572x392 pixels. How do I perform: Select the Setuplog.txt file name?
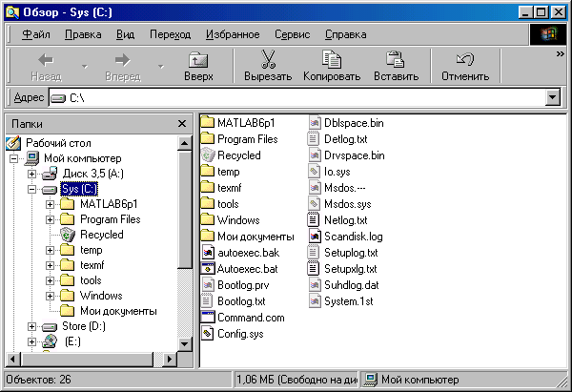click(x=351, y=253)
